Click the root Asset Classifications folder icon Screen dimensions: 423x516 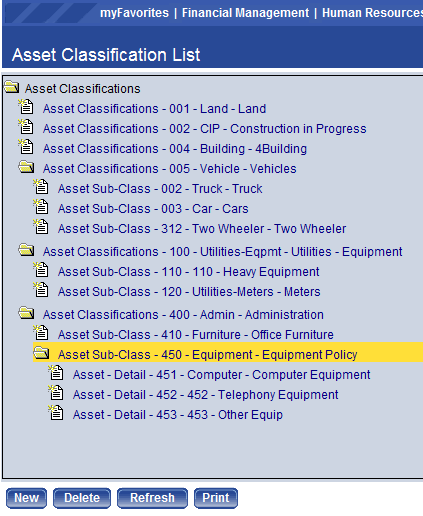(x=12, y=87)
